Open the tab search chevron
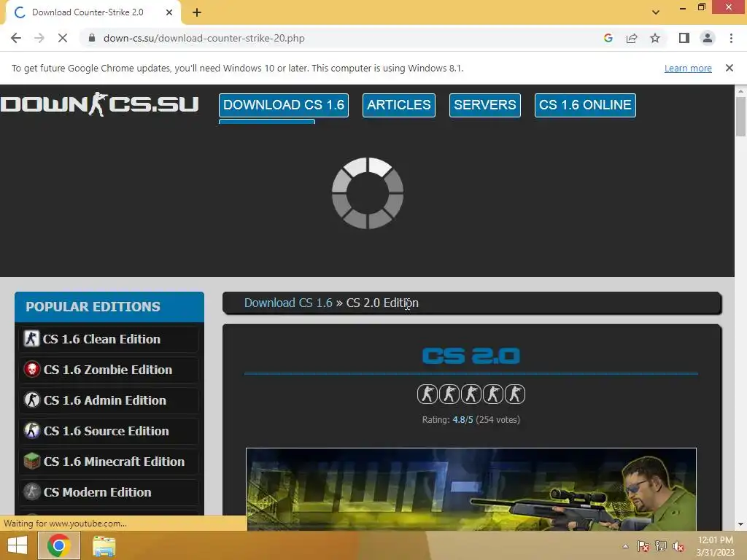Viewport: 747px width, 560px height. click(x=656, y=12)
